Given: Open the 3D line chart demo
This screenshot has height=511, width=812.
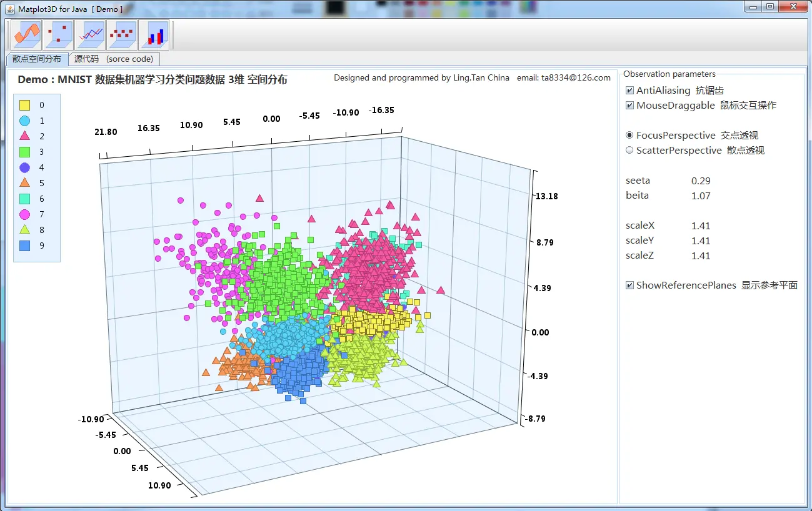Looking at the screenshot, I should (90, 35).
